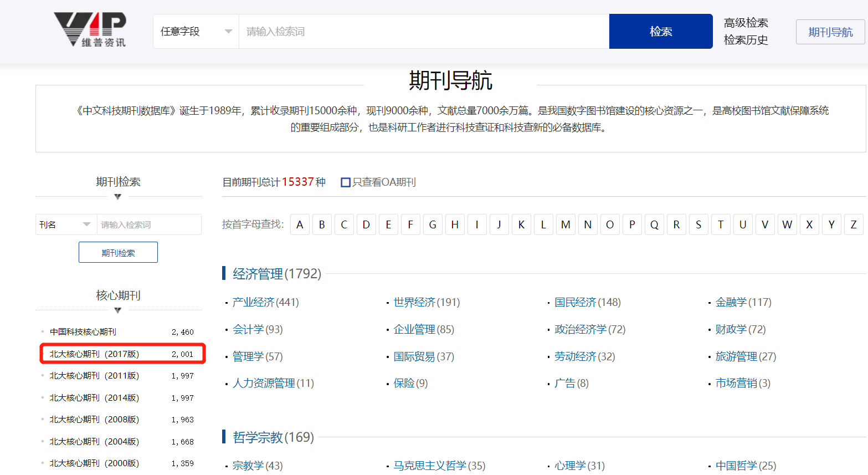Focus the journal search keyword input
868x475 pixels.
pyautogui.click(x=149, y=224)
